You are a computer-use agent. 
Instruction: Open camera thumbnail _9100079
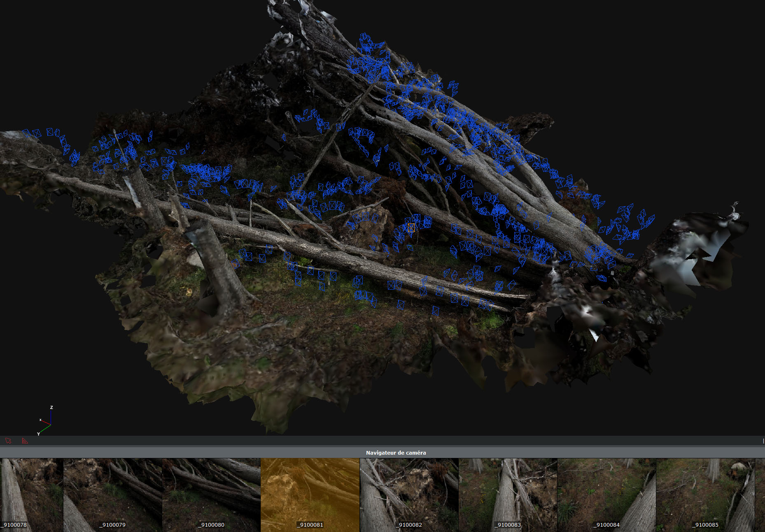click(112, 494)
